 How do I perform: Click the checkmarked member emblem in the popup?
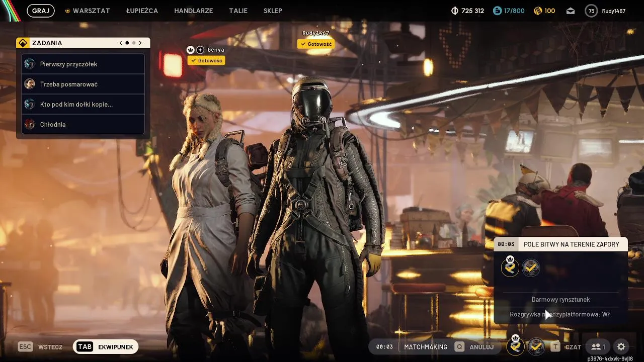point(531,268)
